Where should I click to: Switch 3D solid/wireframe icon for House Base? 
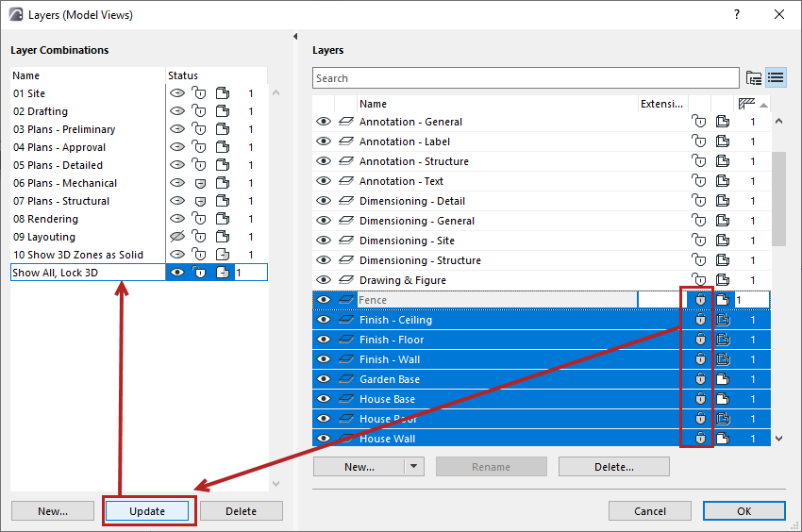click(x=723, y=399)
